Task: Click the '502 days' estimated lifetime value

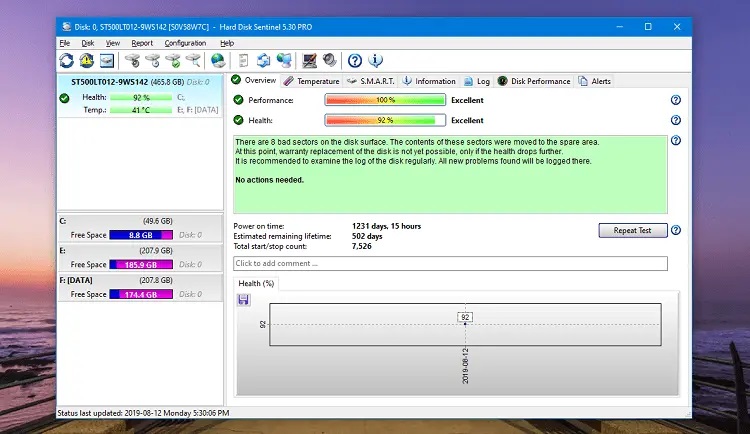Action: [367, 236]
